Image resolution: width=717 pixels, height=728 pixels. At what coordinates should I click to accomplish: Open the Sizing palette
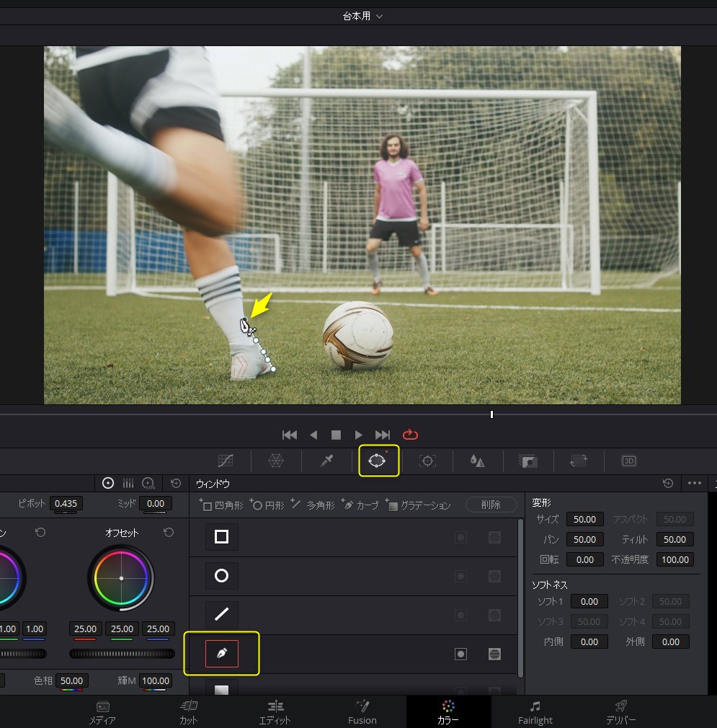click(x=578, y=461)
